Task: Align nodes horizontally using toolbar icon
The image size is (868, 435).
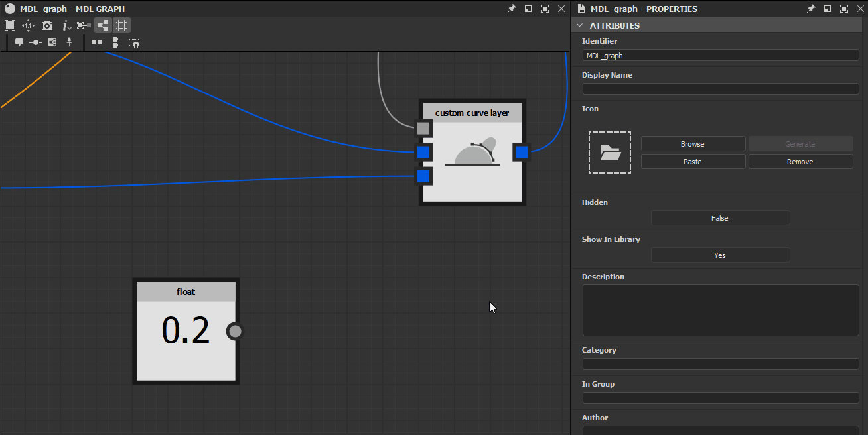Action: 97,42
